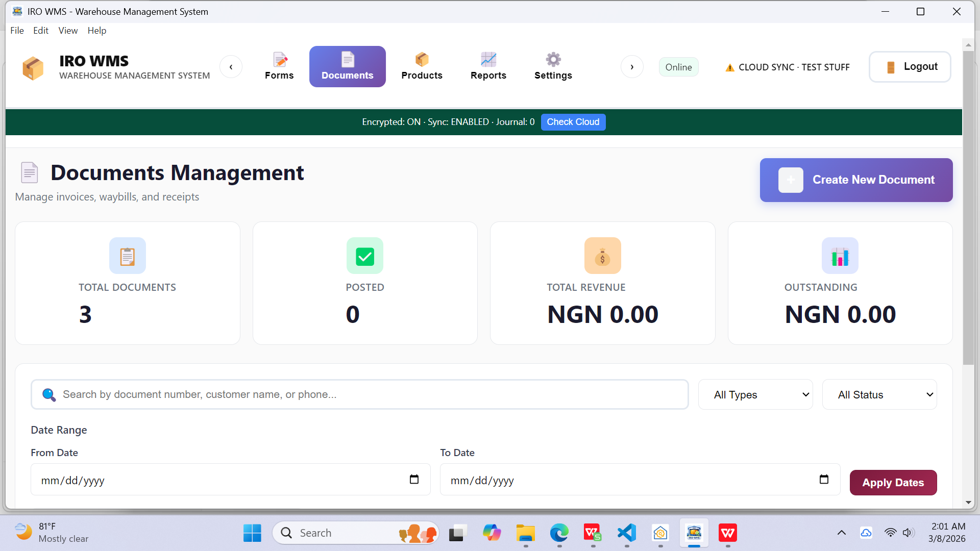
Task: Click the right chevron navigation arrow
Action: (632, 67)
